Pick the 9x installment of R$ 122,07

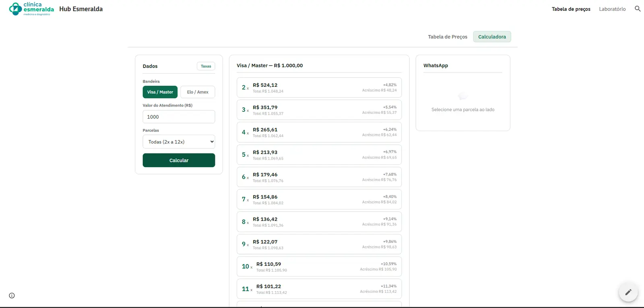(x=319, y=244)
